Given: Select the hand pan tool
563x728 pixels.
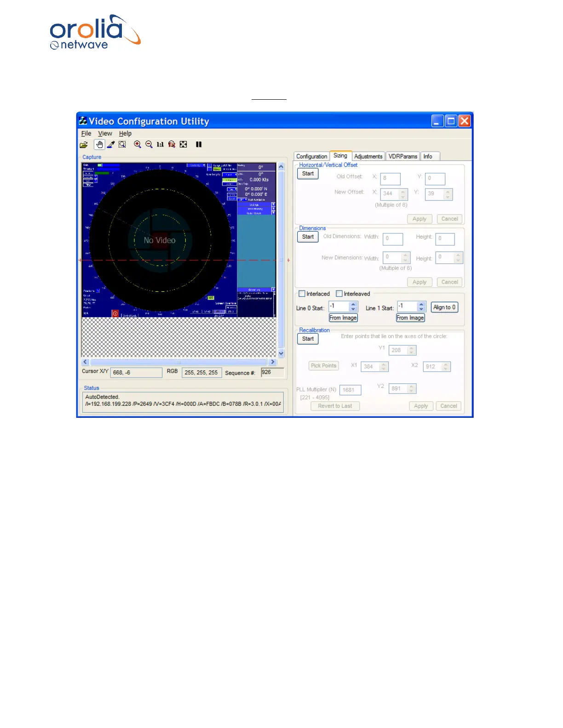Looking at the screenshot, I should 99,145.
